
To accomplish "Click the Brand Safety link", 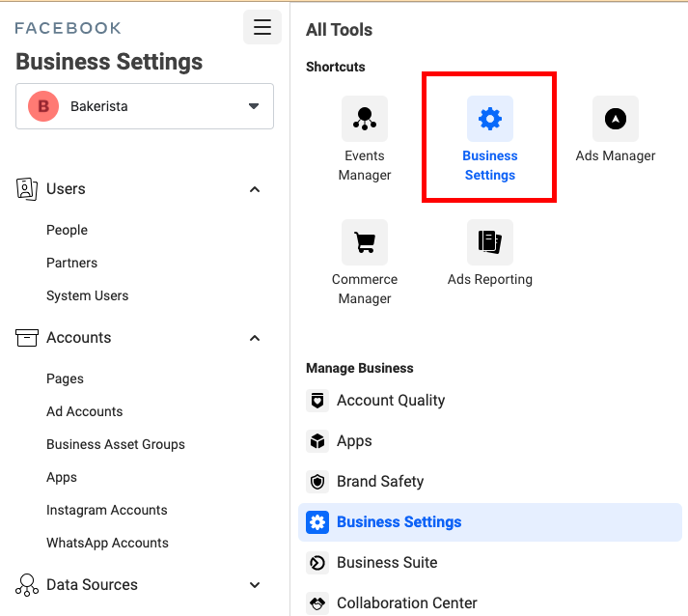I will click(x=380, y=482).
